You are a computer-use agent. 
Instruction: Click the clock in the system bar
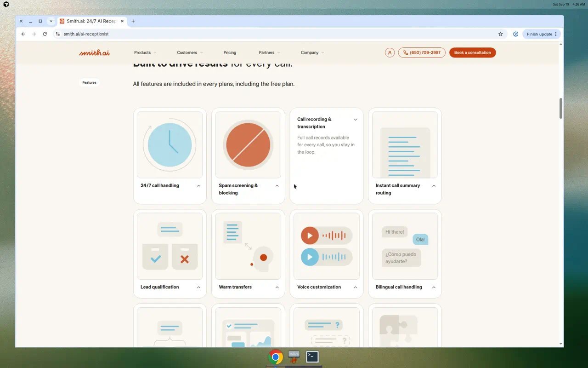pyautogui.click(x=579, y=4)
